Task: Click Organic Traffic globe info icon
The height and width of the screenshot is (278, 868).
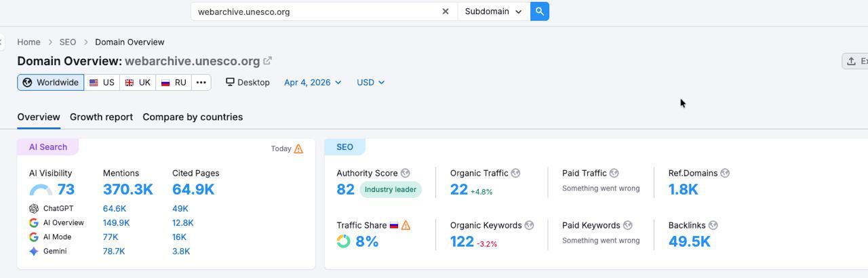Action: (515, 174)
